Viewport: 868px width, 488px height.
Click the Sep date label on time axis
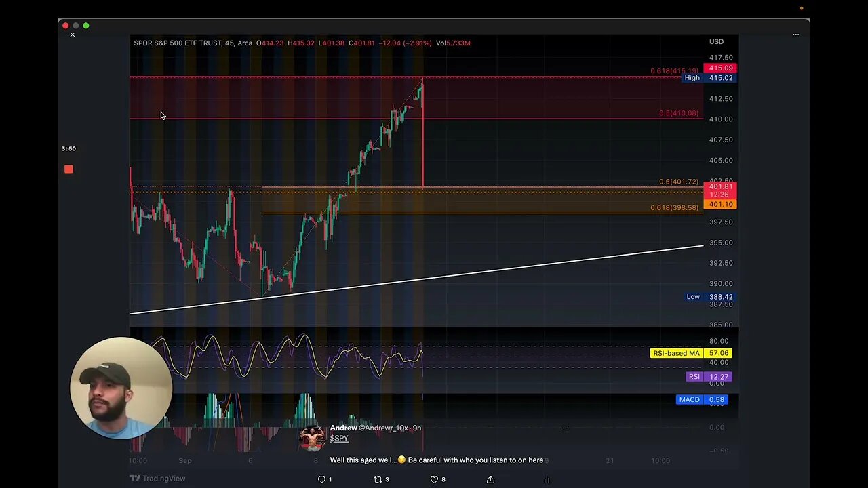coord(185,461)
